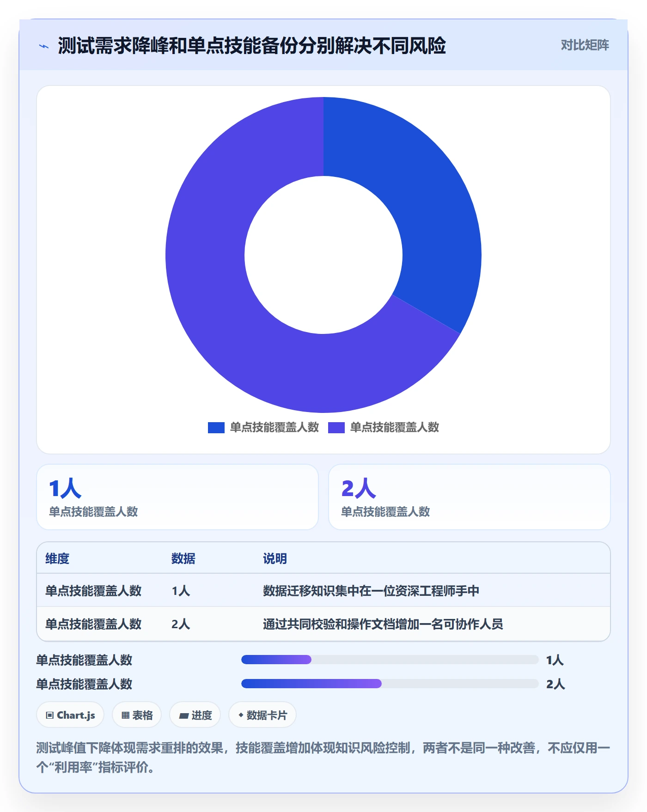Click the title 测试需求降峰和单点技能备份分别解决不同风险
647x812 pixels.
tap(252, 46)
